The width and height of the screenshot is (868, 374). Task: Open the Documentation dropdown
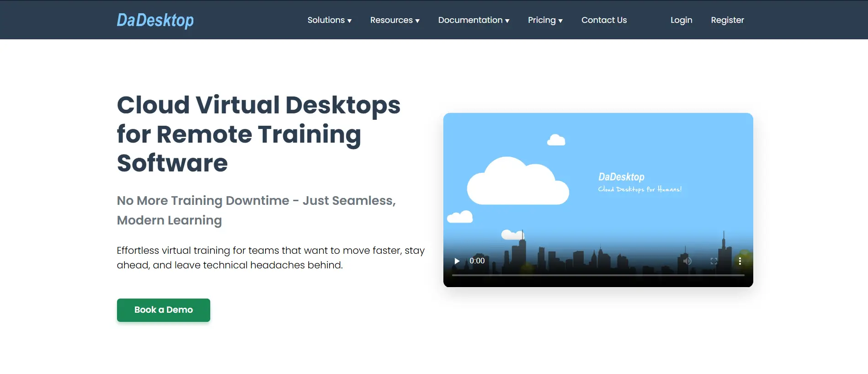click(x=474, y=20)
